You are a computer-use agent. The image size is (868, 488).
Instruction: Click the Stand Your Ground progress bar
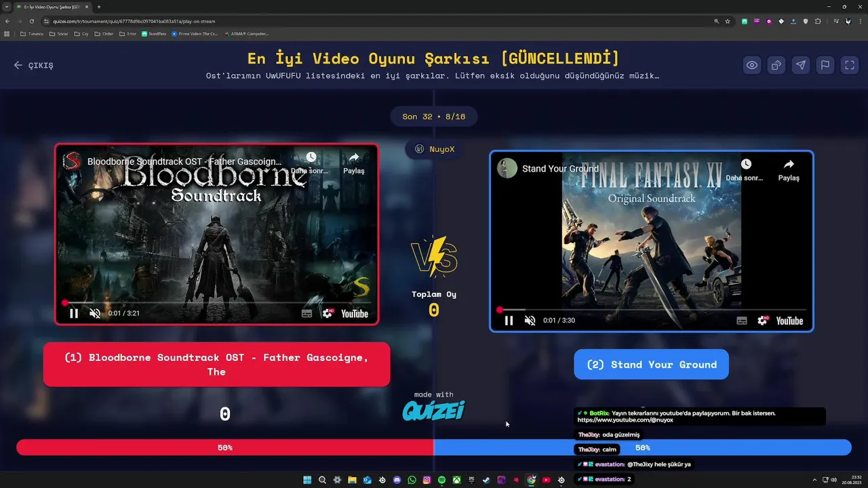click(651, 310)
